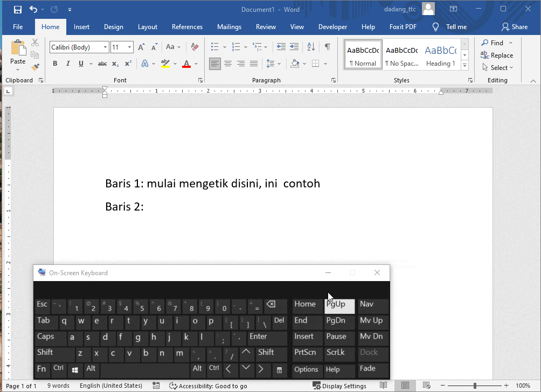Screen dimensions: 541x392
Task: Open Replace in the Editing group
Action: 497,55
